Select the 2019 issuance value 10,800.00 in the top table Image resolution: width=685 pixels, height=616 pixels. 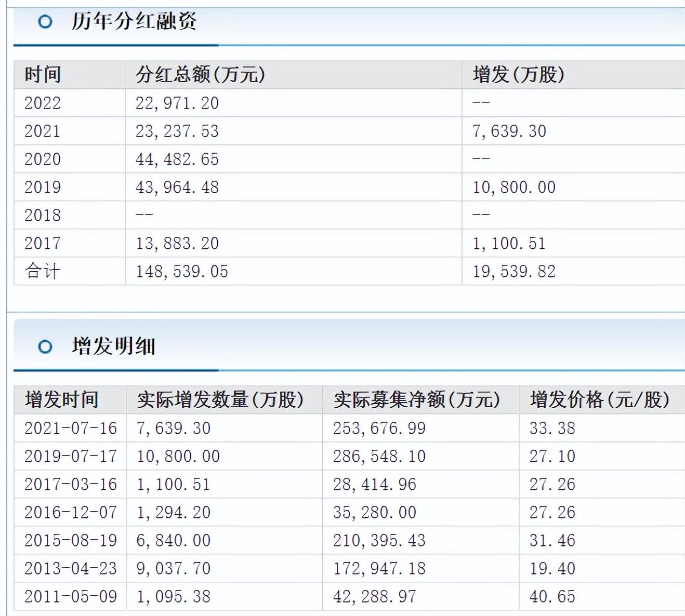pyautogui.click(x=514, y=187)
